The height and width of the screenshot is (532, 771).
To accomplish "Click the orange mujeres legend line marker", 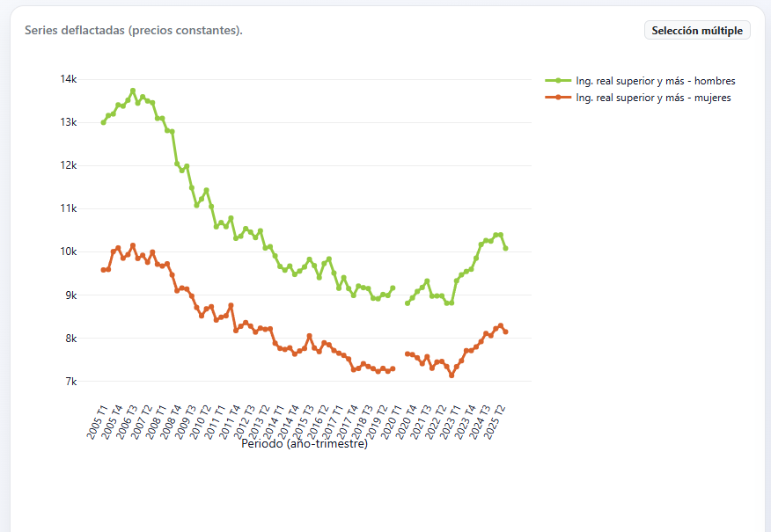I will [x=558, y=98].
